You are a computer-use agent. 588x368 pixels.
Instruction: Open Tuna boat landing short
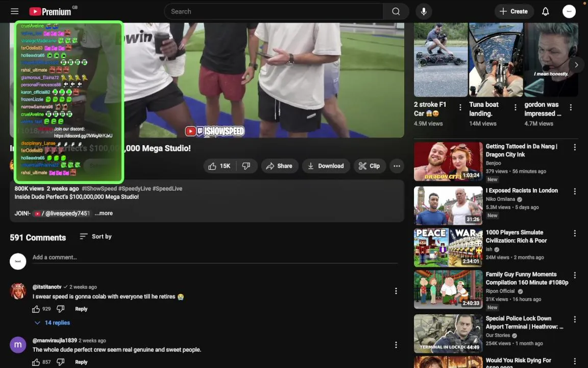coord(496,60)
